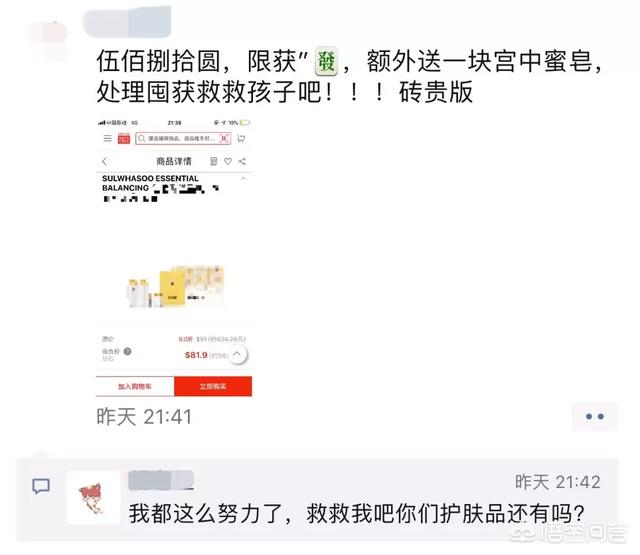The height and width of the screenshot is (555, 640).
Task: Collapse the SULWHASOO product title chevron
Action: tap(244, 179)
